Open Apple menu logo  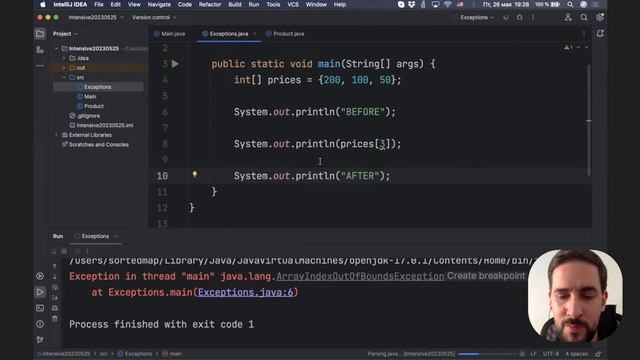click(43, 4)
